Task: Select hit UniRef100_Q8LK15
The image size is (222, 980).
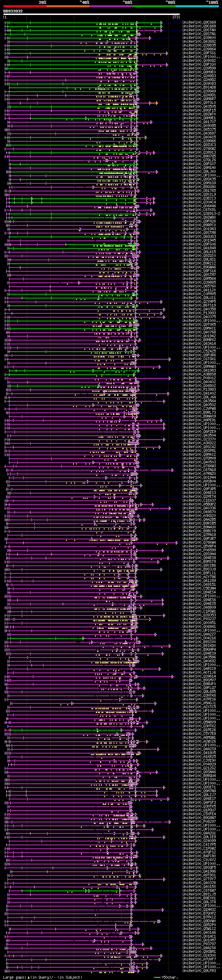Action: pyautogui.click(x=199, y=252)
